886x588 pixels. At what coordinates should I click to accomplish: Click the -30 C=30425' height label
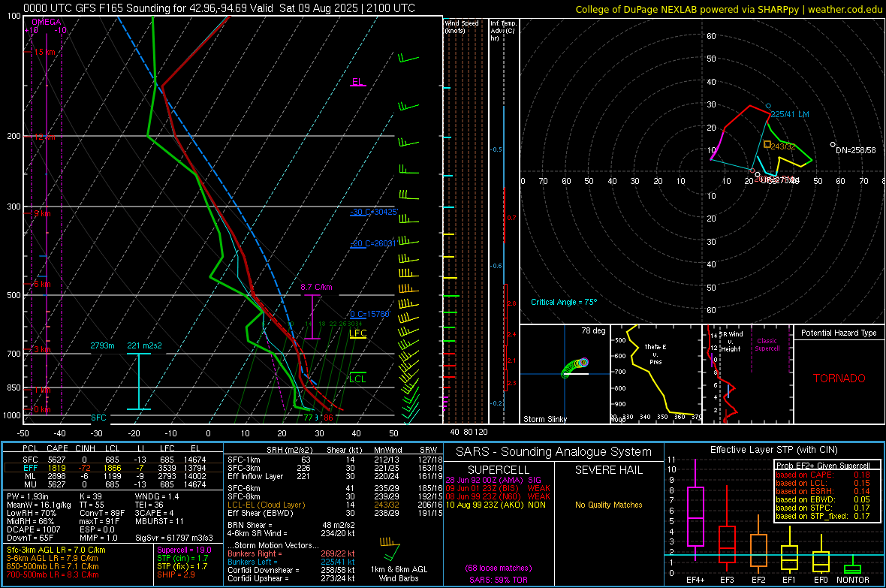click(374, 212)
